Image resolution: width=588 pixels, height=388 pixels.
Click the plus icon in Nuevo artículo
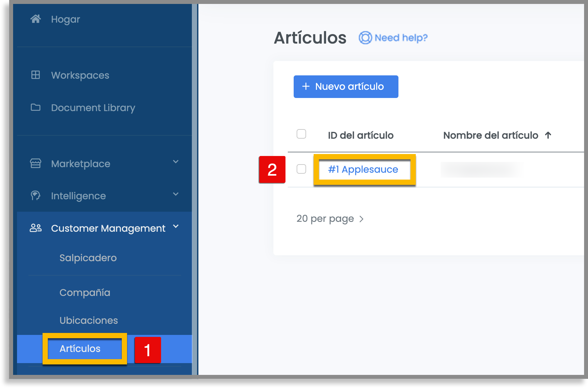pos(306,87)
